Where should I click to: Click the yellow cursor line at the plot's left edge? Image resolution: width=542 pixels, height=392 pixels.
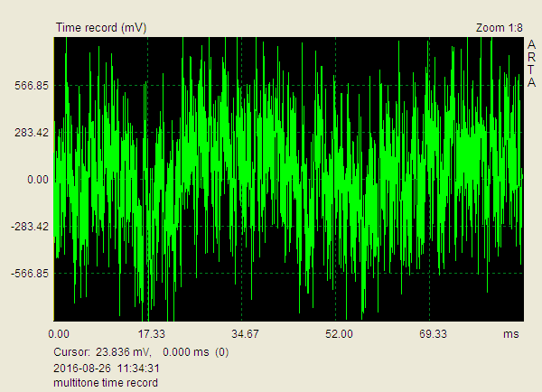coord(54,179)
